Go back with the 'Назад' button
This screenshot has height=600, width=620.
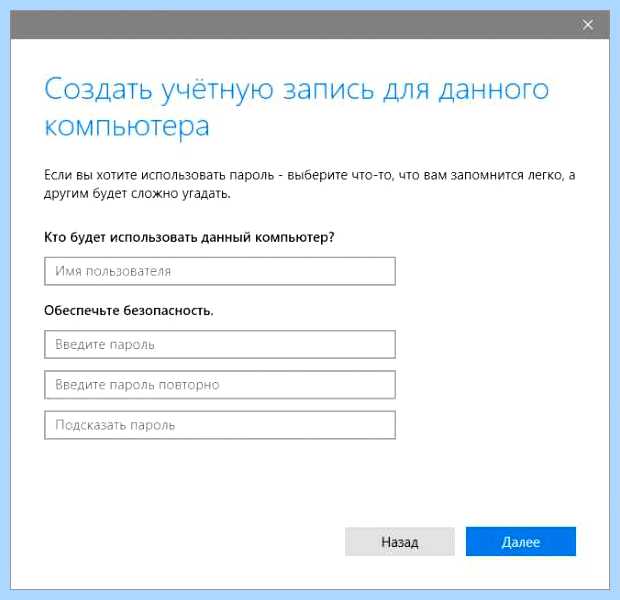(x=400, y=541)
